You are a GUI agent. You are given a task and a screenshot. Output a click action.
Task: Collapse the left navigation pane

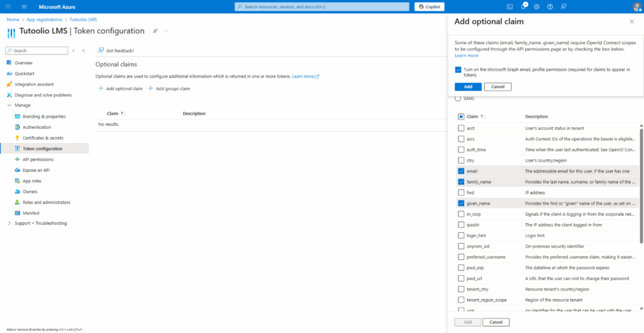(x=84, y=50)
